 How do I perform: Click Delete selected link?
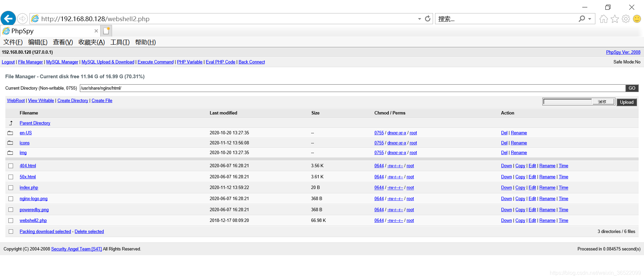[x=89, y=232]
